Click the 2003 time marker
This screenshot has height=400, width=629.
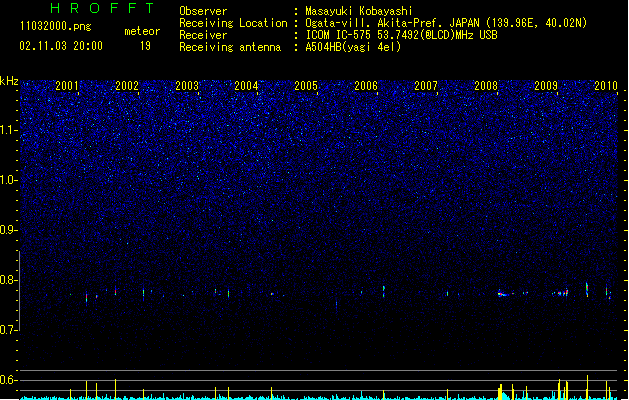(187, 85)
